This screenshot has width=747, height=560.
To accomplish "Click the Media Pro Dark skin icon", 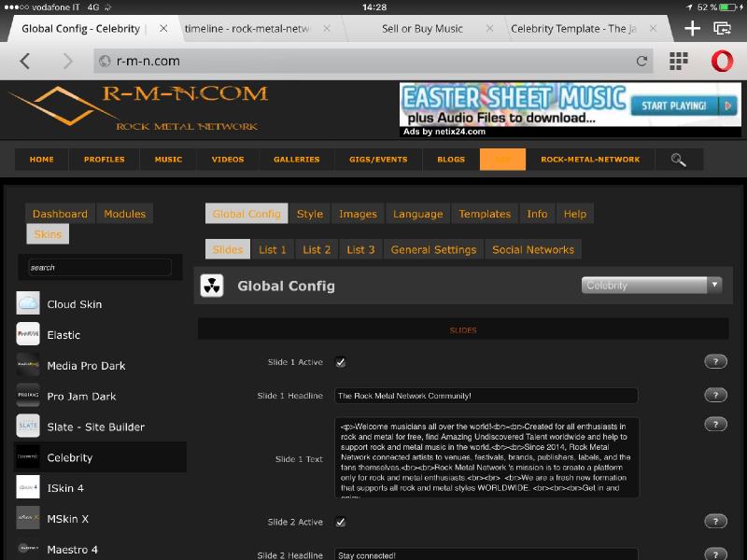I will [x=28, y=365].
